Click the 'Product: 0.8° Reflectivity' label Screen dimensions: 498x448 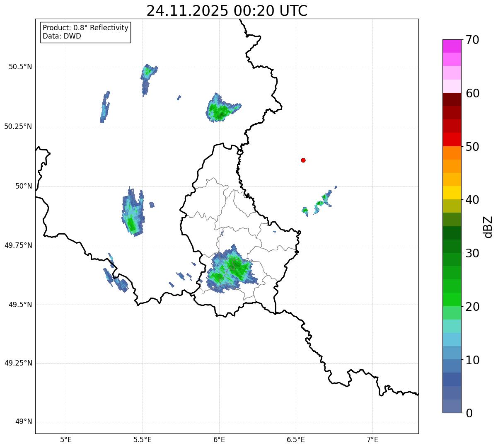pos(86,28)
